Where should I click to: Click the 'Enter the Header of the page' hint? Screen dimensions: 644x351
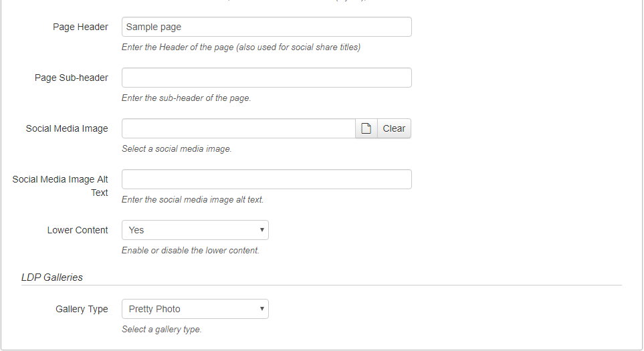[241, 47]
